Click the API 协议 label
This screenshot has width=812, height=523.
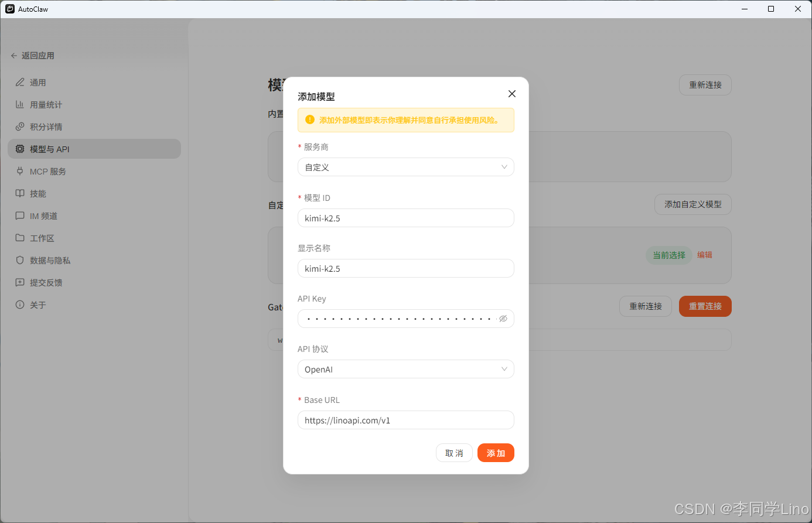point(313,349)
